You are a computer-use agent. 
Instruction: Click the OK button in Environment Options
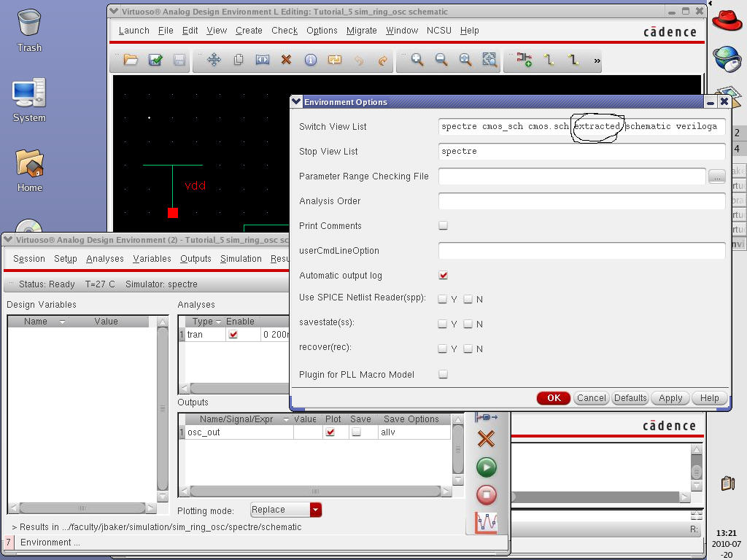554,398
